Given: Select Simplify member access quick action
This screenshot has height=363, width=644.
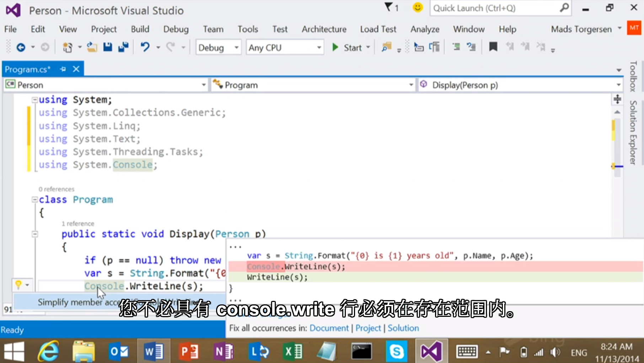Looking at the screenshot, I should pos(119,302).
